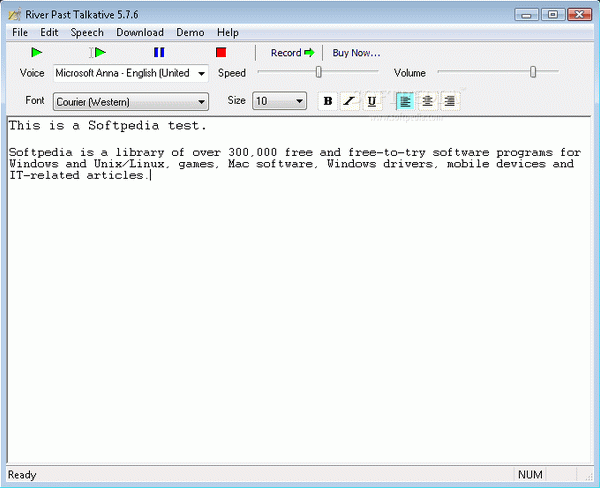Viewport: 600px width, 488px height.
Task: Align text right
Action: tap(450, 101)
